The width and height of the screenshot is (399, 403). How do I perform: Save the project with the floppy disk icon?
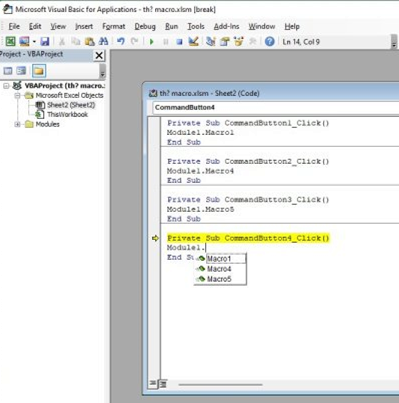pyautogui.click(x=45, y=41)
